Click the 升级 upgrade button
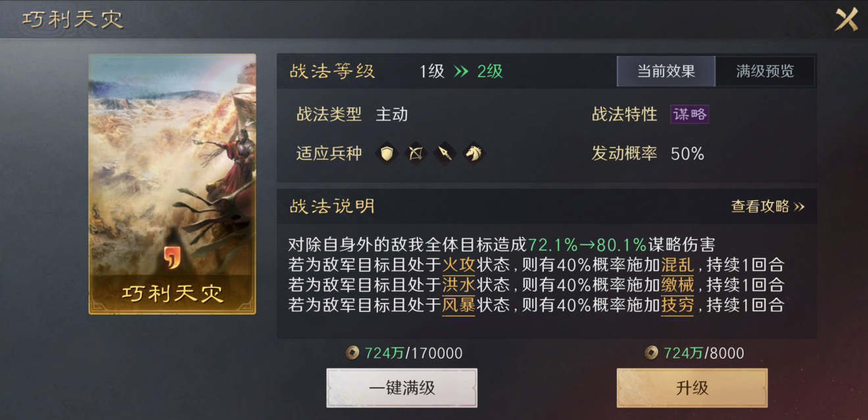The height and width of the screenshot is (420, 868). pos(692,388)
